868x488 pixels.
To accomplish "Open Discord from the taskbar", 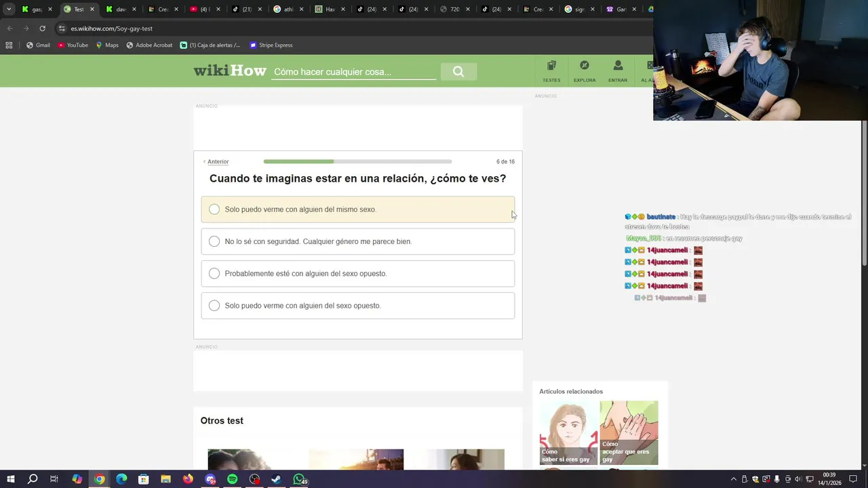I will 210,479.
